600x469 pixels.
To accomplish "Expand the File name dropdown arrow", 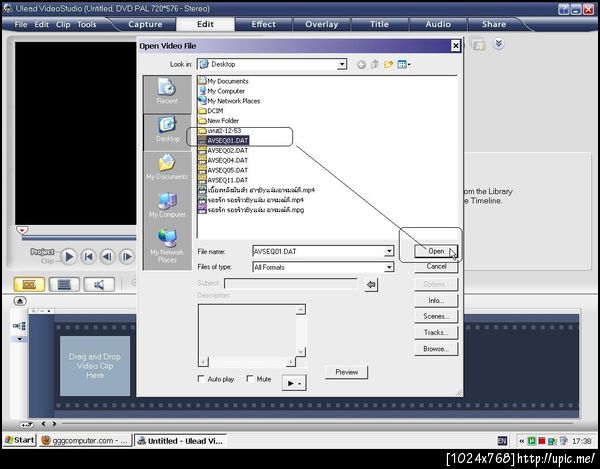I will (x=389, y=251).
